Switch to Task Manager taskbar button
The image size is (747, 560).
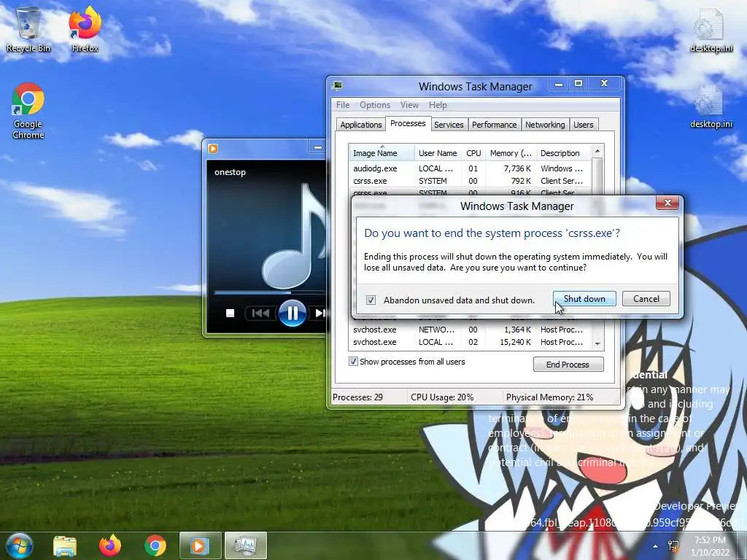pos(245,545)
